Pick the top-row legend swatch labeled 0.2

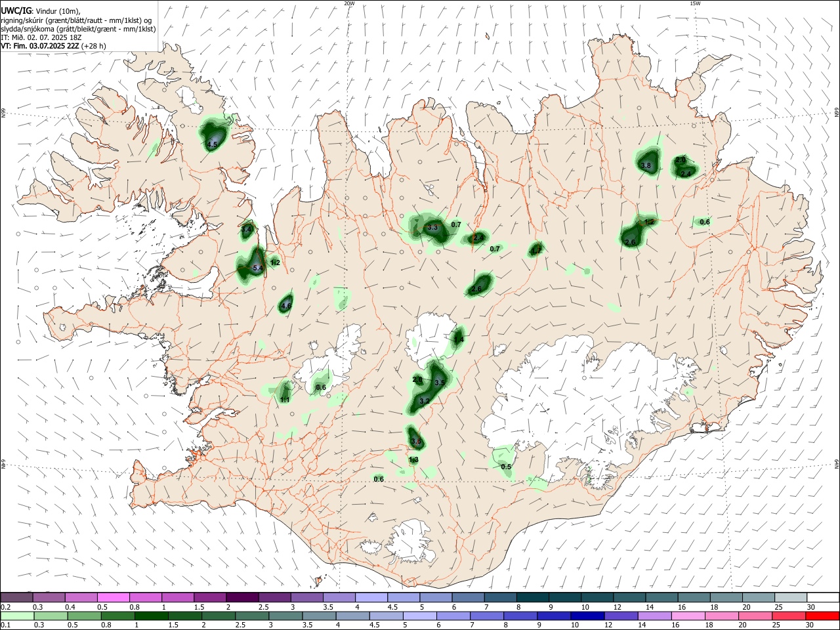17,598
